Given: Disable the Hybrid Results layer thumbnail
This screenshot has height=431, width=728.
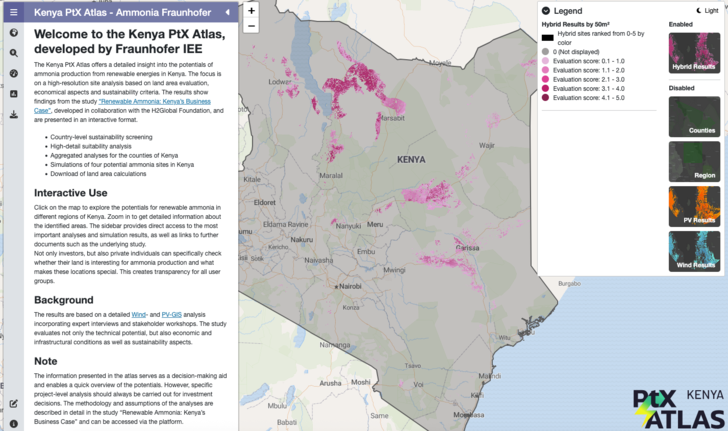Looking at the screenshot, I should [694, 53].
